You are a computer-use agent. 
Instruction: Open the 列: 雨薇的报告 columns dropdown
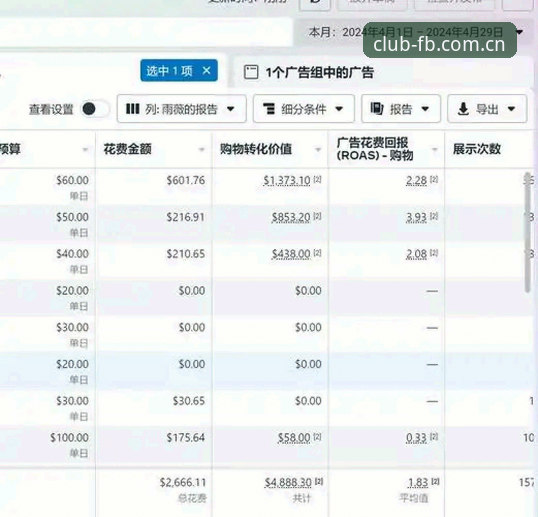click(x=182, y=109)
